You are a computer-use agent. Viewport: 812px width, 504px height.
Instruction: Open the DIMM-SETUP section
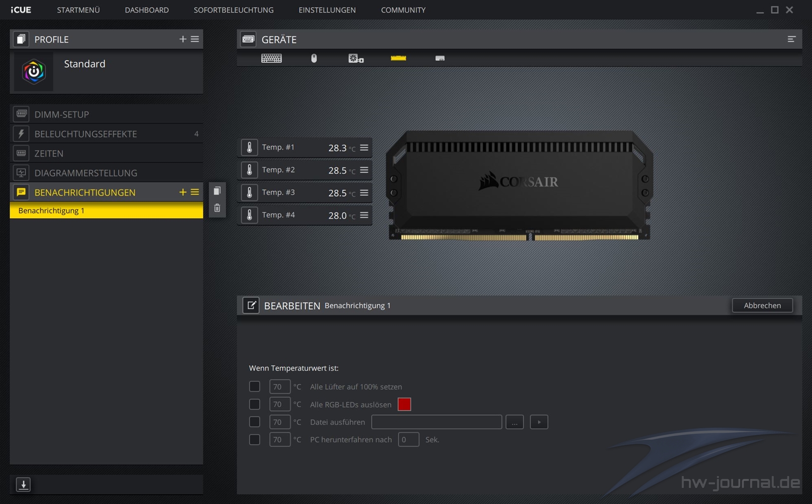[107, 114]
